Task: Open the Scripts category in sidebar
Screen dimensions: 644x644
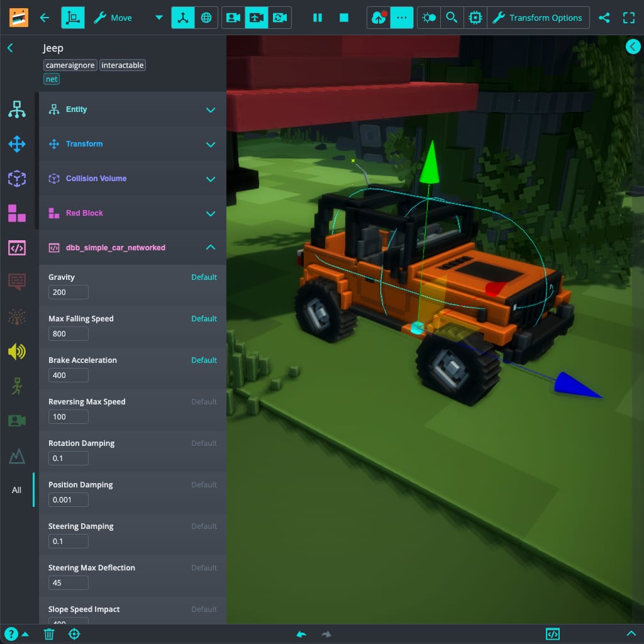Action: 17,248
